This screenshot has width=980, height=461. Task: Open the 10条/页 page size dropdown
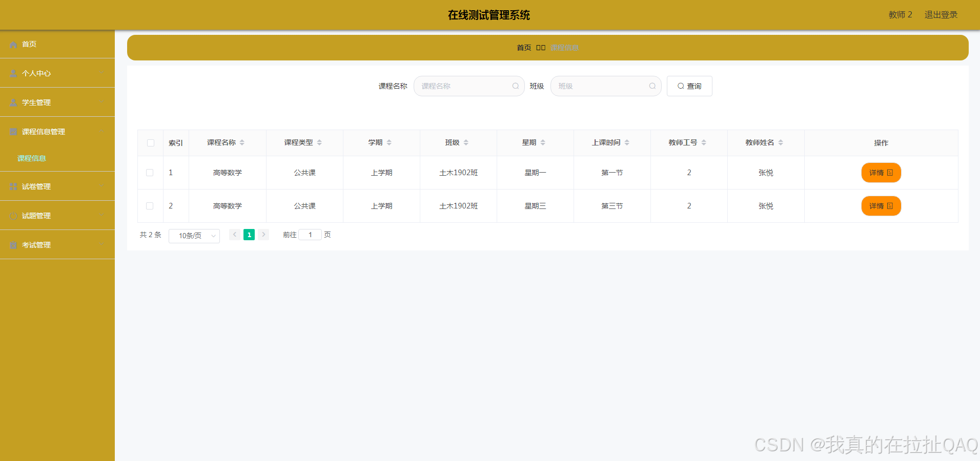point(194,236)
